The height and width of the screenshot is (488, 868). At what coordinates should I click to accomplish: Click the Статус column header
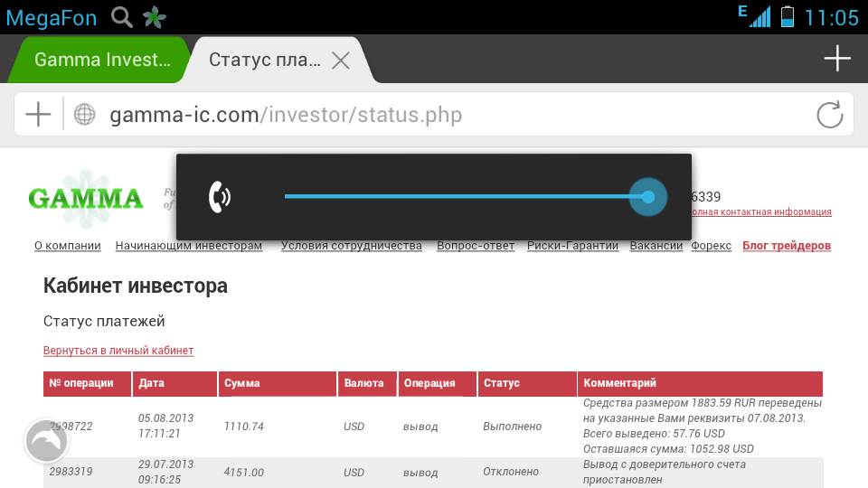pos(527,384)
